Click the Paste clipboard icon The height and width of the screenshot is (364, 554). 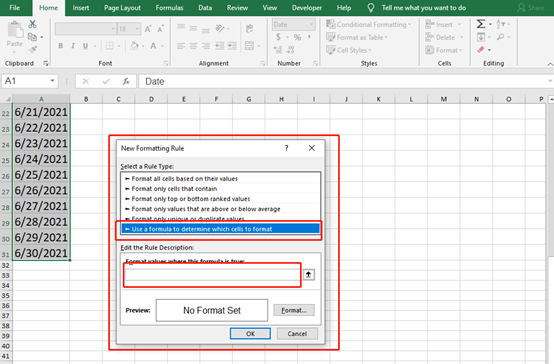(15, 30)
